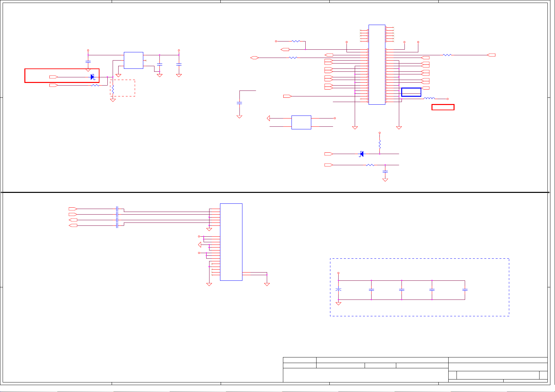Click the large blue connector block in the lower-left circuit

point(231,242)
